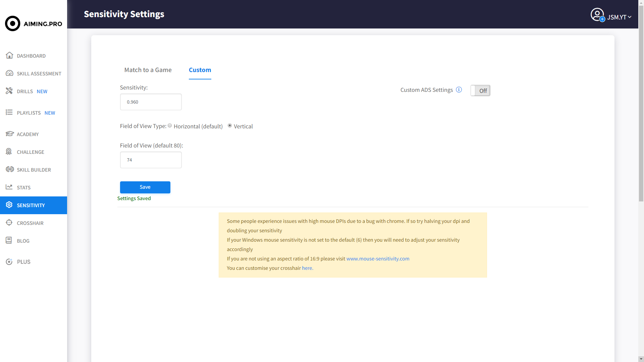Open www.mouse-sensitivity.com link

378,259
